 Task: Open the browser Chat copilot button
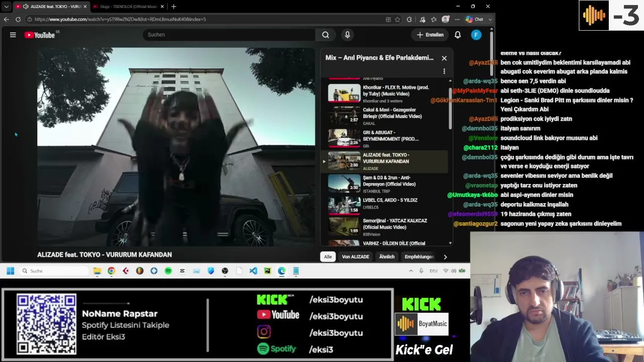pos(474,19)
